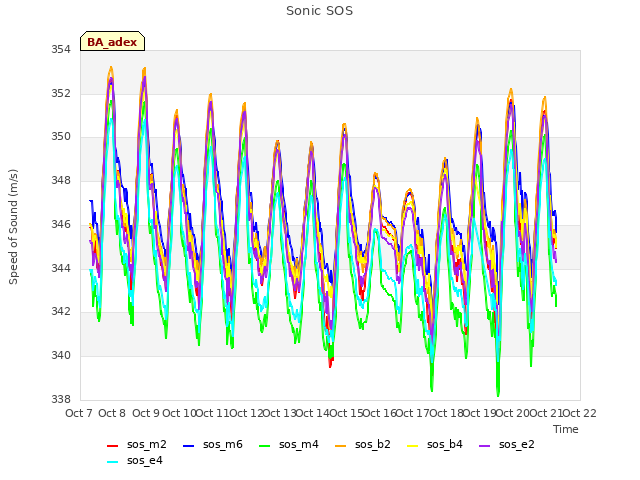Click the 350 y-axis tick label
This screenshot has height=480, width=640.
tap(60, 137)
